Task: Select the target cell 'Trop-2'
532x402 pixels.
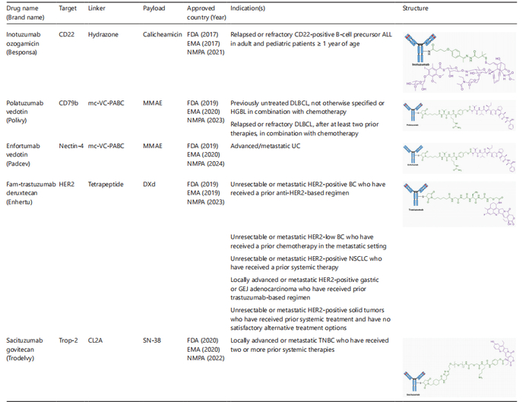Action: [68, 340]
